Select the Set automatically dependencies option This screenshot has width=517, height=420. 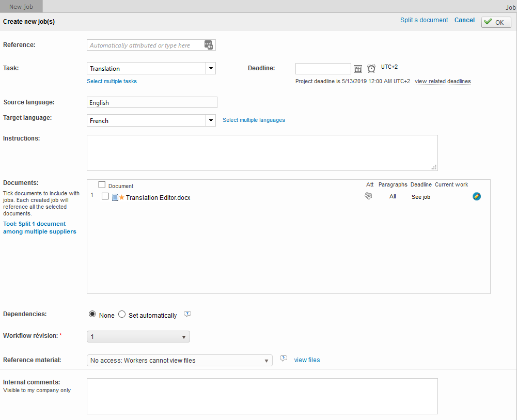tap(122, 315)
